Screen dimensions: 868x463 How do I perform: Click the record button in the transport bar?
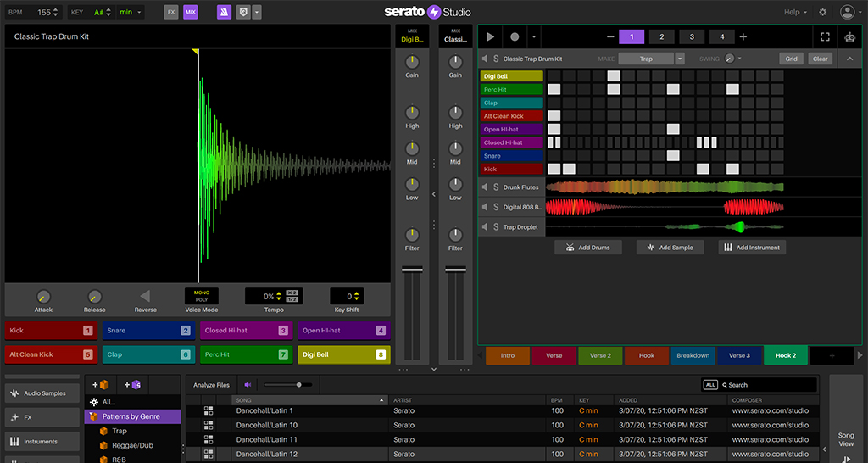coord(515,36)
